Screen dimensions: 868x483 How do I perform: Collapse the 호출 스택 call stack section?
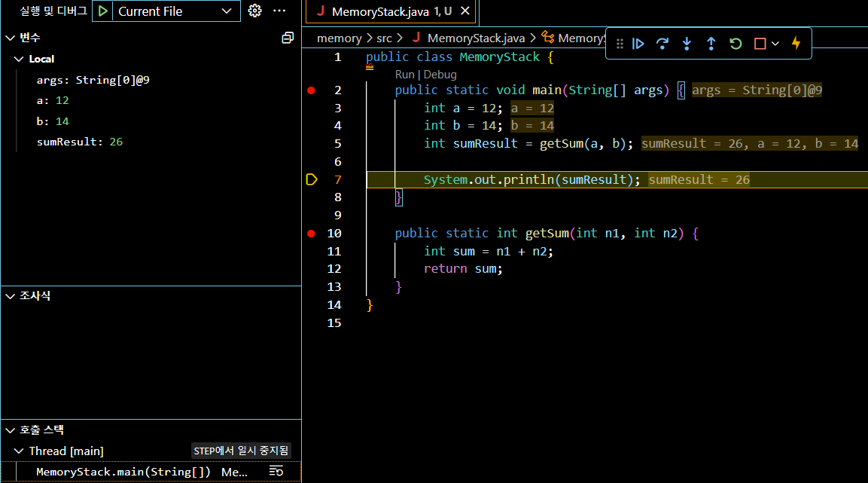pos(10,430)
